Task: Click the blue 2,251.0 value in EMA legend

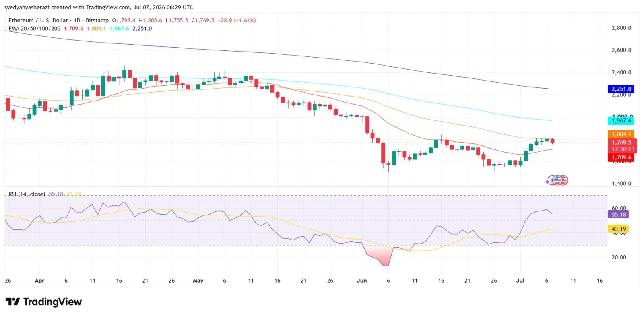Action: click(x=142, y=29)
